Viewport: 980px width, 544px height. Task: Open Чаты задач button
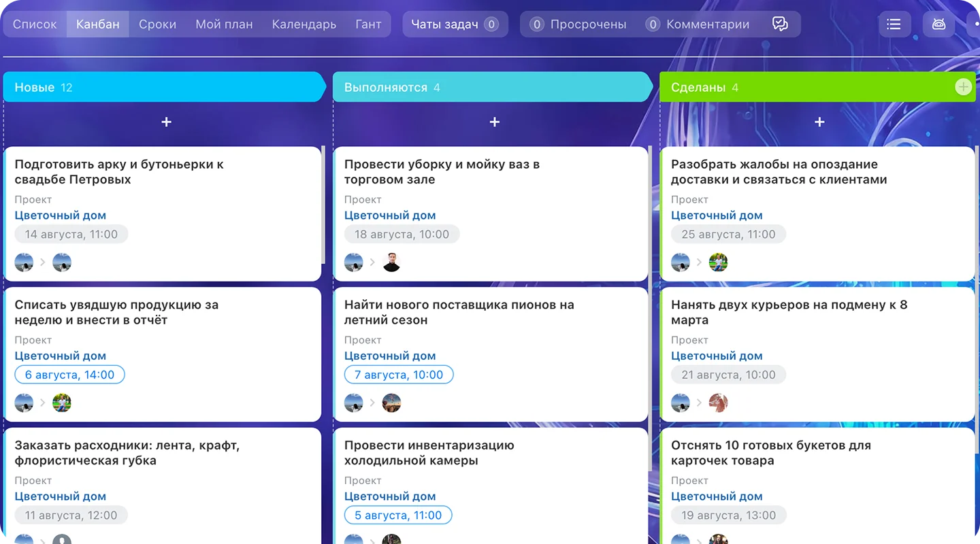455,24
